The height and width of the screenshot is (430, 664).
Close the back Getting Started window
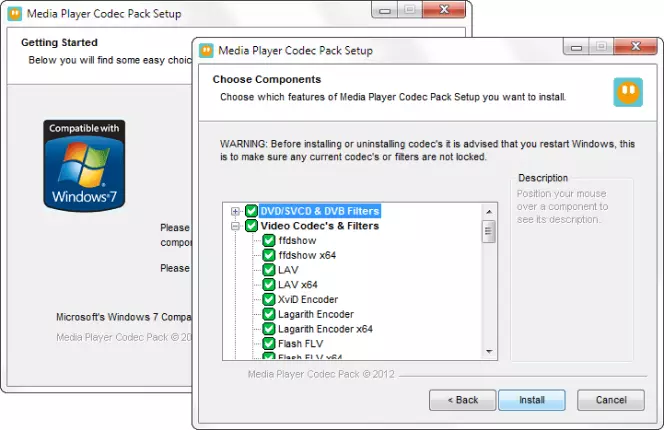pos(444,9)
